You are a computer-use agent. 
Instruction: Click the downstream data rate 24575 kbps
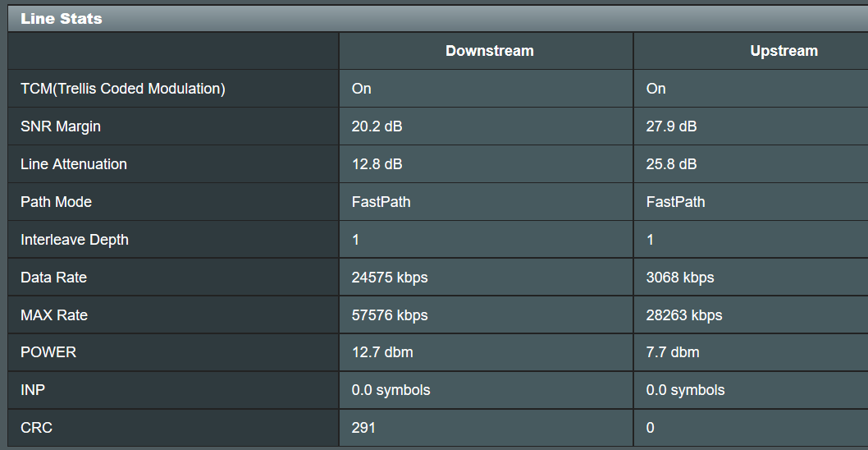click(x=390, y=277)
